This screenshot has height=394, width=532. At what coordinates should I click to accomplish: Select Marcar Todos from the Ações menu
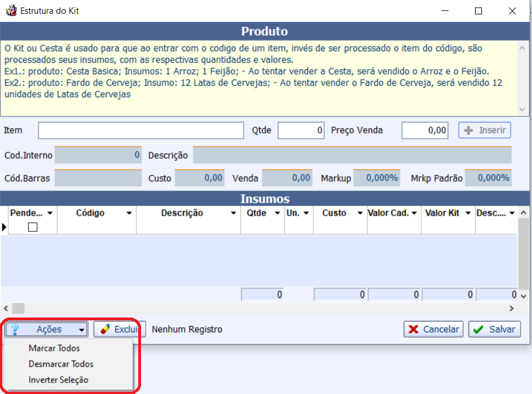click(x=54, y=349)
